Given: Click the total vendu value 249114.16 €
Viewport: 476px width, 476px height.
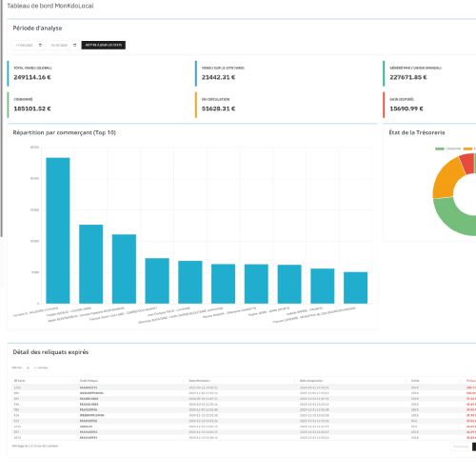Looking at the screenshot, I should 32,77.
